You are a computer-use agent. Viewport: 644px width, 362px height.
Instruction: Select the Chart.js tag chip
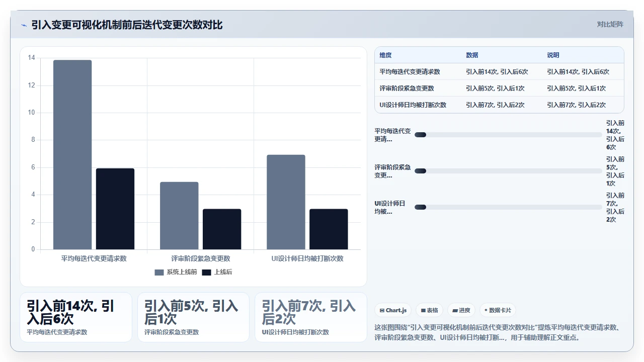tap(393, 310)
